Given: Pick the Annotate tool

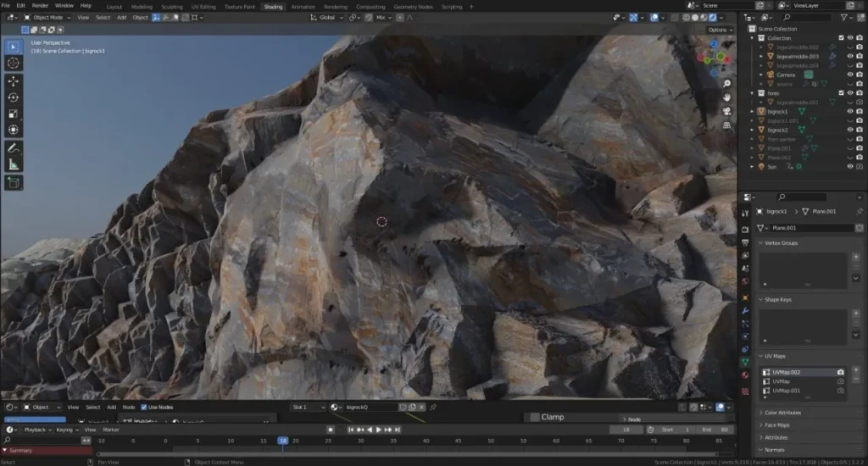Looking at the screenshot, I should tap(14, 147).
